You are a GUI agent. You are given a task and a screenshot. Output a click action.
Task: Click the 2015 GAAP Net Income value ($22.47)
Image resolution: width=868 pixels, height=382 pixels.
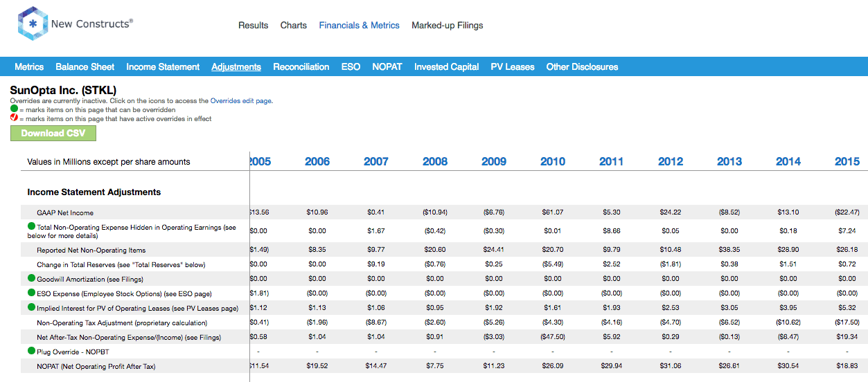(x=847, y=212)
